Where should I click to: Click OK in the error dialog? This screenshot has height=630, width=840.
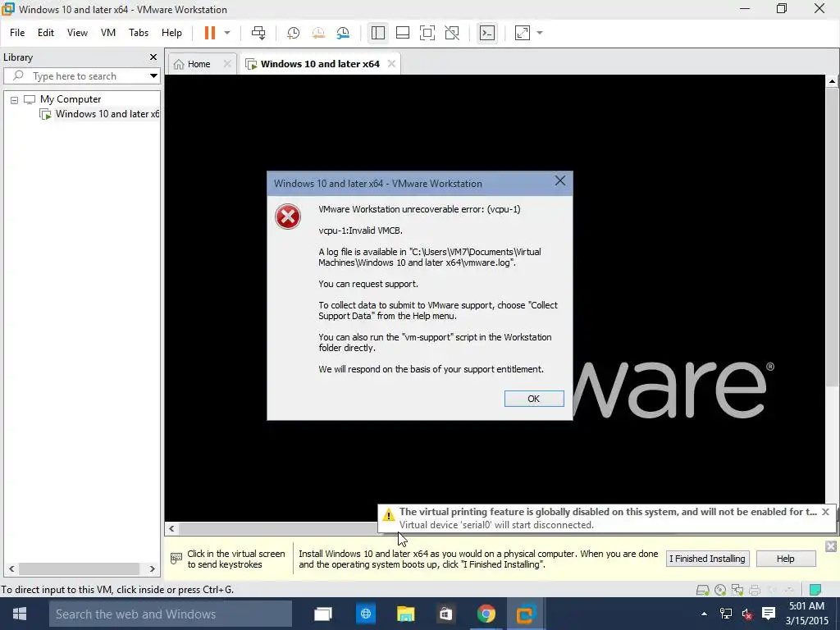pos(533,399)
